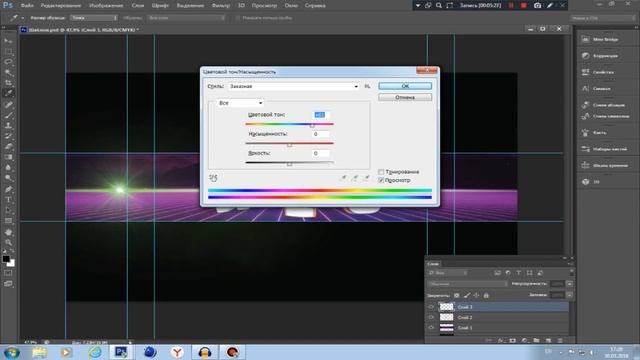Image resolution: width=640 pixels, height=360 pixels.
Task: Select the Brush tool
Action: (x=8, y=115)
